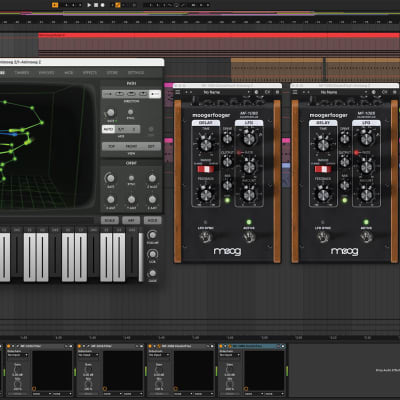This screenshot has height=400, width=400.
Task: Open the ENVELOPES tab in Animoog Z
Action: click(x=46, y=73)
